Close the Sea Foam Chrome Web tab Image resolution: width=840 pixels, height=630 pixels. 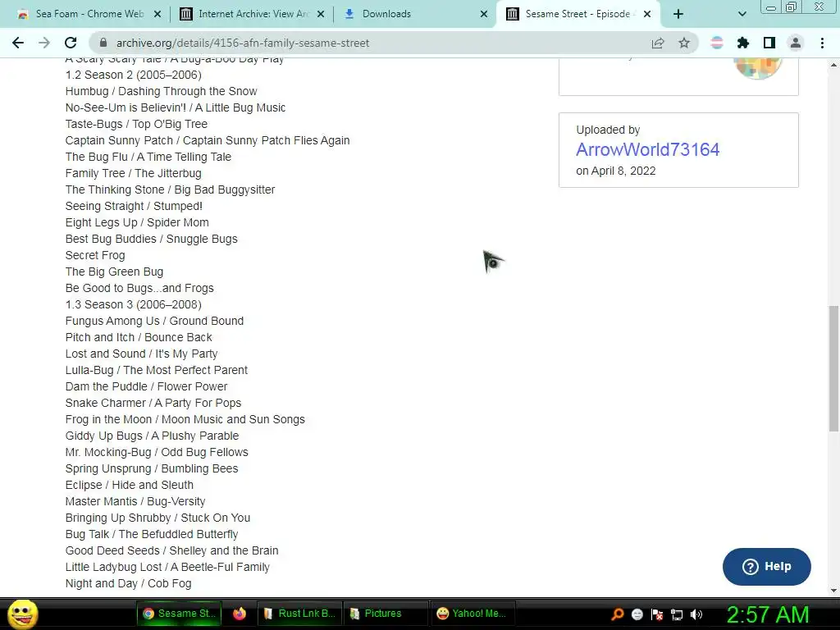[157, 14]
